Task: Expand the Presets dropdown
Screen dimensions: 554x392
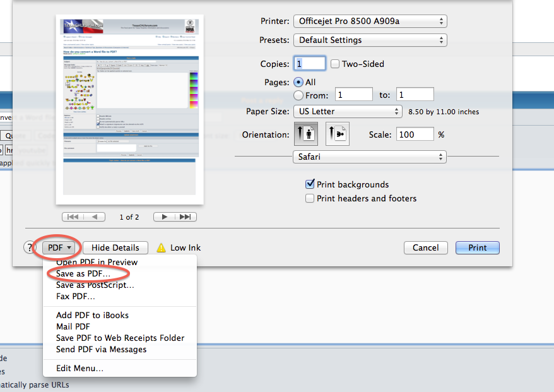Action: (370, 40)
